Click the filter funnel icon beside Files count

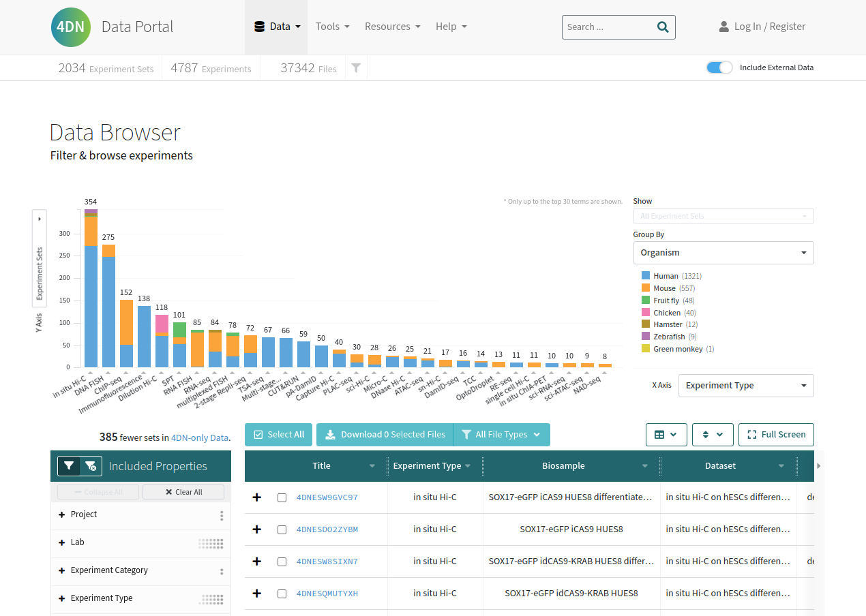(355, 68)
